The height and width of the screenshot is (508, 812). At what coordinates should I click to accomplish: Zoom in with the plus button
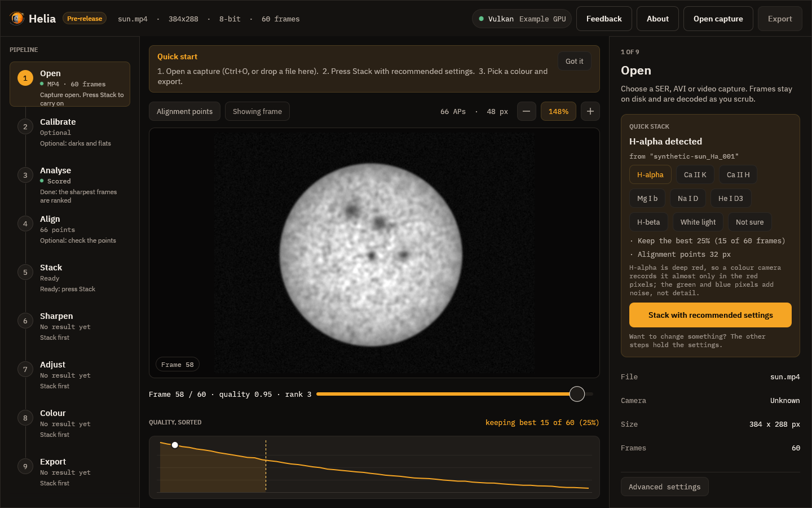pyautogui.click(x=590, y=111)
